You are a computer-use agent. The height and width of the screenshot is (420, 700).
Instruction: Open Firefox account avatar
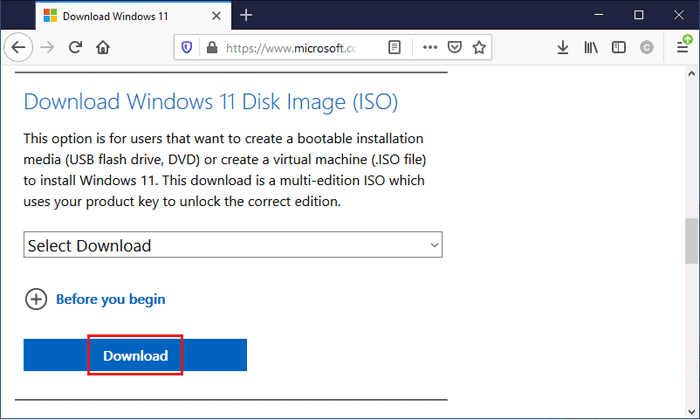(646, 47)
